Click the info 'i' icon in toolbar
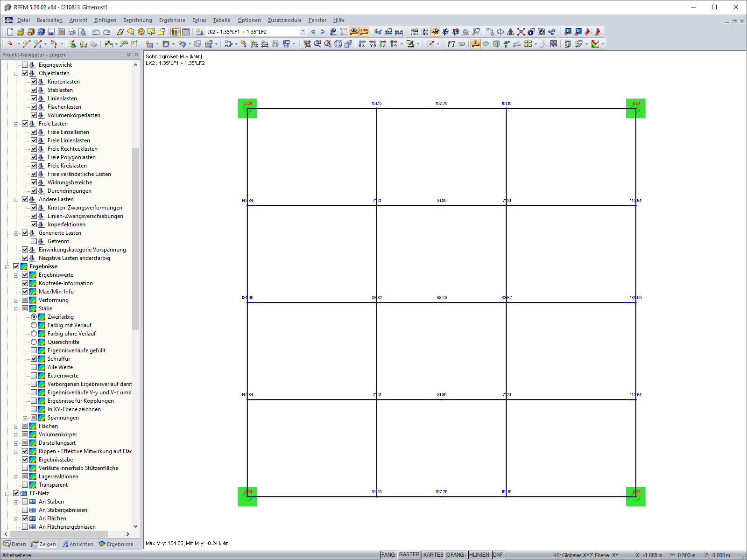 tap(531, 32)
